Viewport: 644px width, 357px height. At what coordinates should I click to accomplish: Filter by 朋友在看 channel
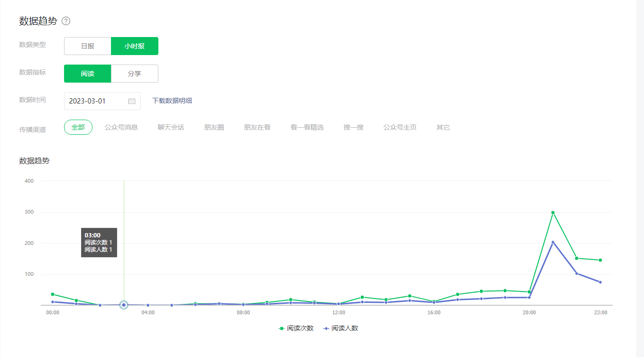click(x=257, y=127)
